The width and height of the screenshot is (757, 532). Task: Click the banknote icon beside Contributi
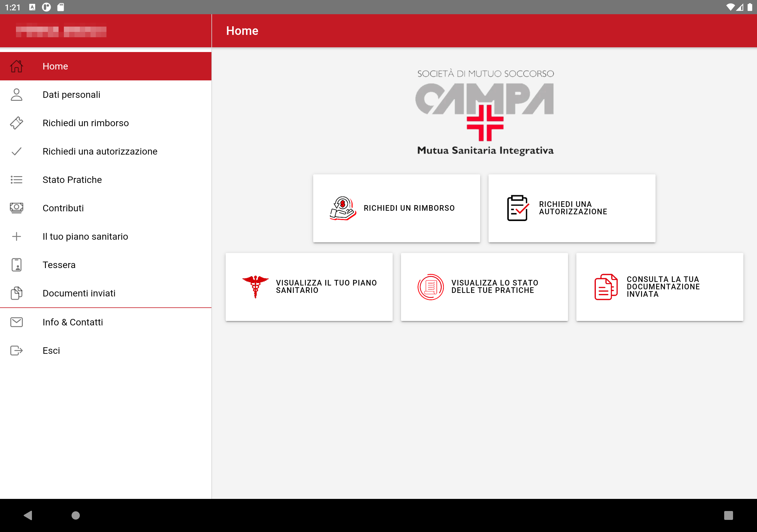(17, 208)
